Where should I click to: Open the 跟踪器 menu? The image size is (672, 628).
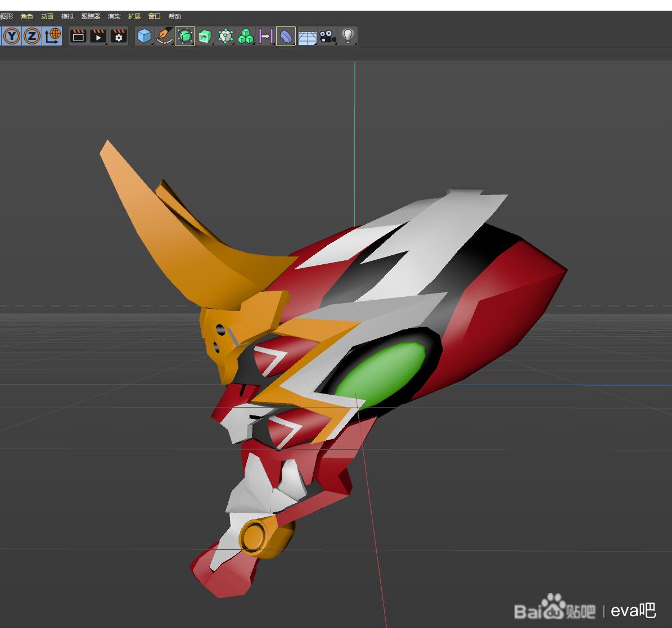(x=91, y=16)
